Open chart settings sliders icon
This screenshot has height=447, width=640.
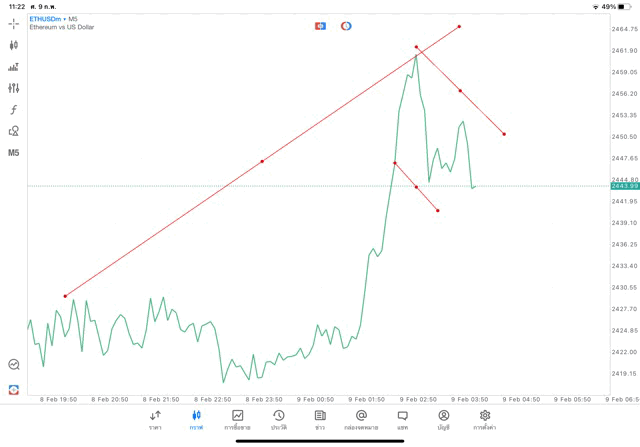[x=14, y=88]
